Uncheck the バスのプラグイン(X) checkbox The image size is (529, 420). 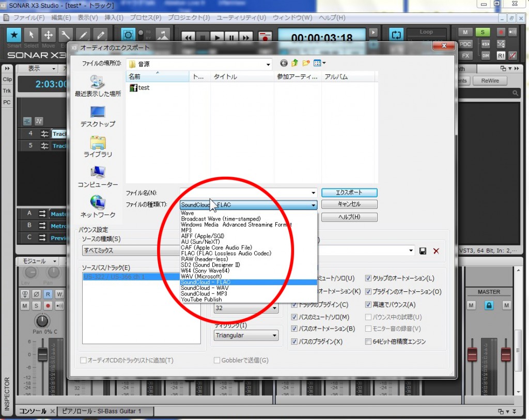tap(294, 342)
